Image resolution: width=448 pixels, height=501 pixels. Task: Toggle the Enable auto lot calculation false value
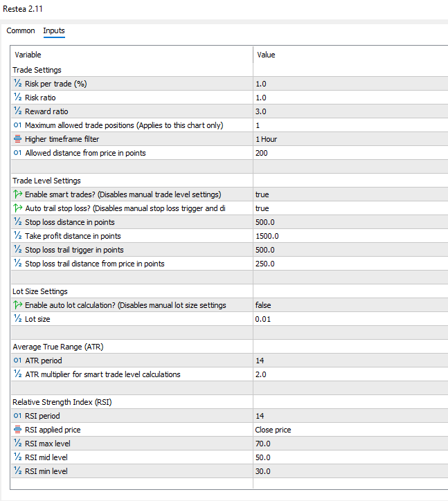pos(263,305)
